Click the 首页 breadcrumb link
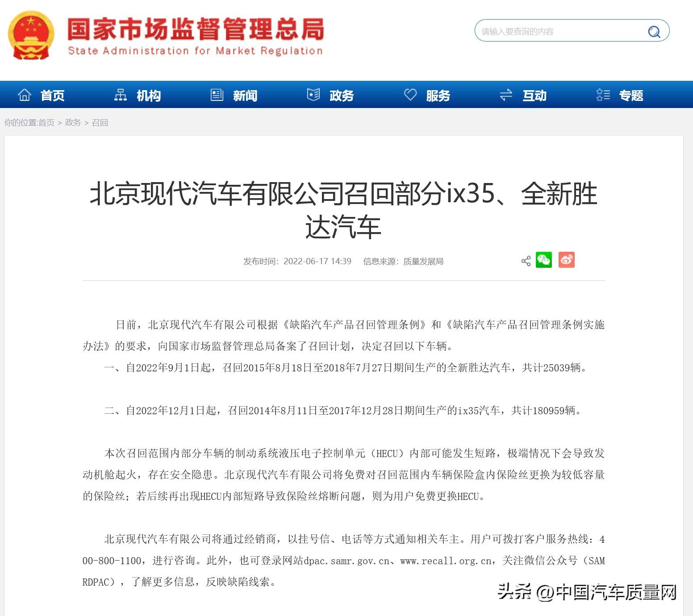693x616 pixels. coord(46,123)
